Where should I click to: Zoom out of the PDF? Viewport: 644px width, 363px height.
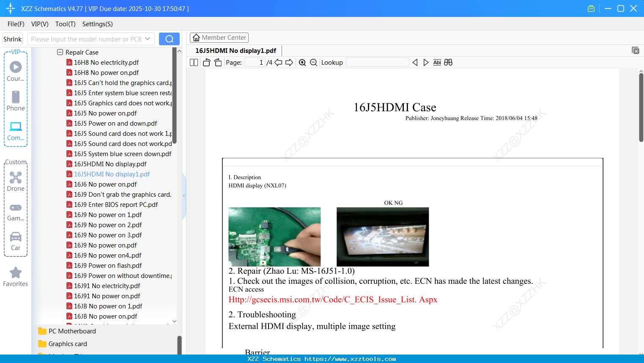[x=313, y=63]
